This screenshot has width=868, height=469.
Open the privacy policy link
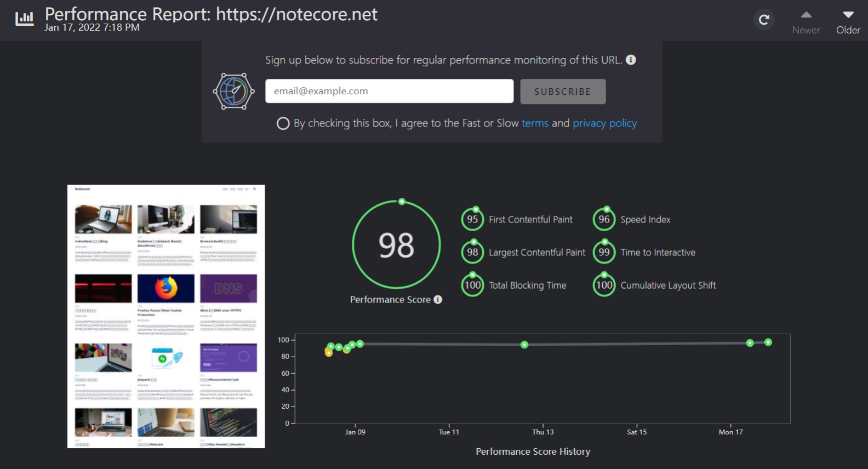(604, 123)
